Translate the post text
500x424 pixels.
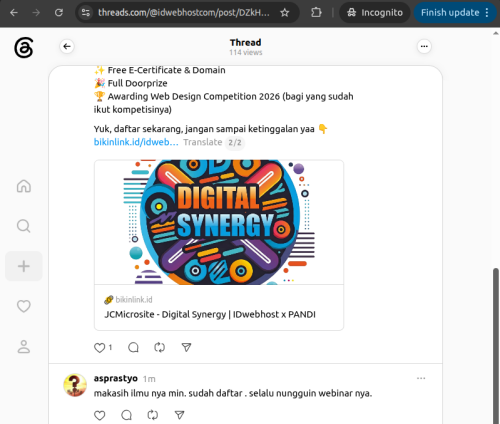tap(203, 142)
